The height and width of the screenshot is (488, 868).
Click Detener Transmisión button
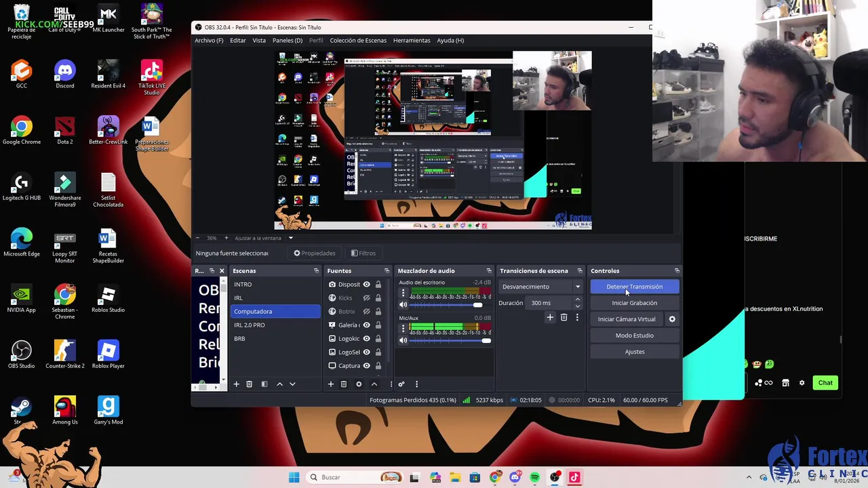pos(635,287)
